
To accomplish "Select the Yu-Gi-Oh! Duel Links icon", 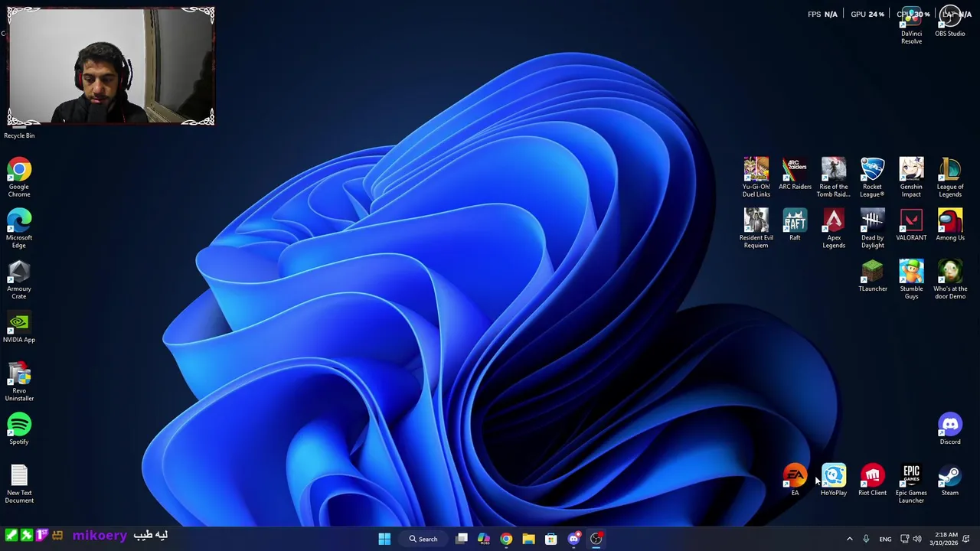I will tap(756, 178).
